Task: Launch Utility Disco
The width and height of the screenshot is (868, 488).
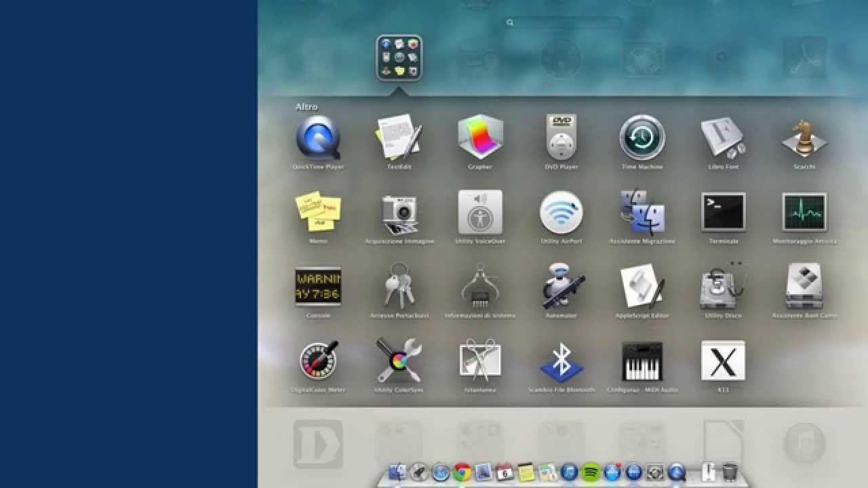Action: click(724, 287)
